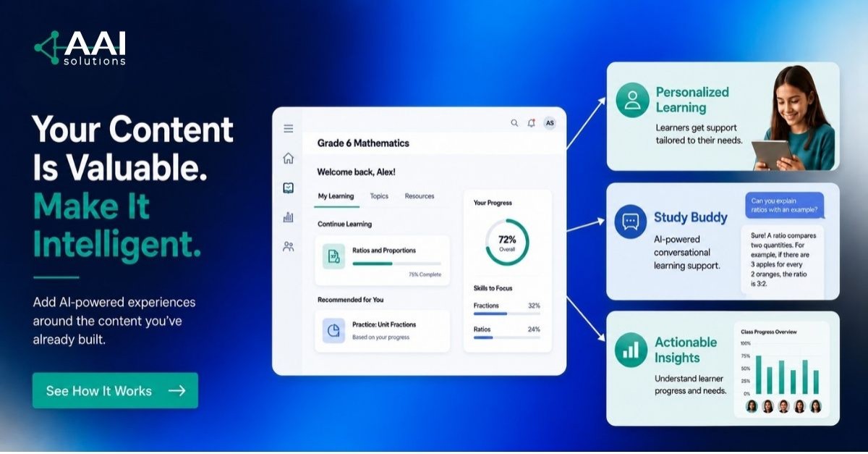Open the hamburger menu in dashboard sidebar
This screenshot has width=868, height=454.
(x=288, y=129)
